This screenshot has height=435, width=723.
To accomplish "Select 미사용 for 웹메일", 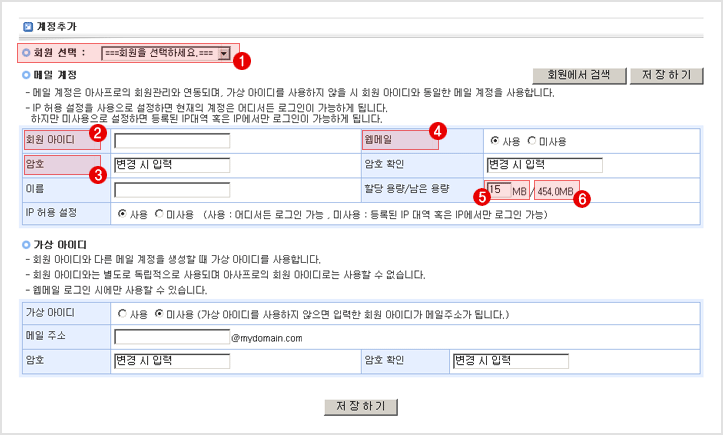I will click(532, 140).
